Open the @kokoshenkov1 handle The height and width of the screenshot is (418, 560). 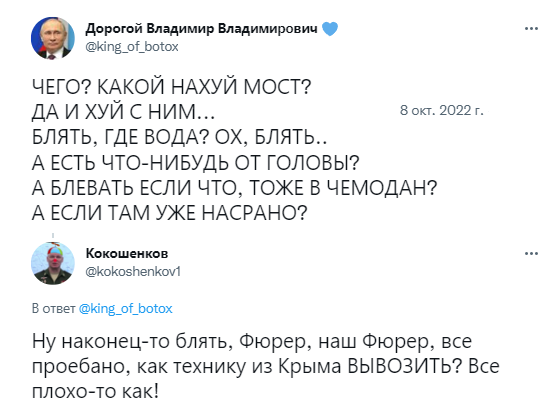coord(133,272)
